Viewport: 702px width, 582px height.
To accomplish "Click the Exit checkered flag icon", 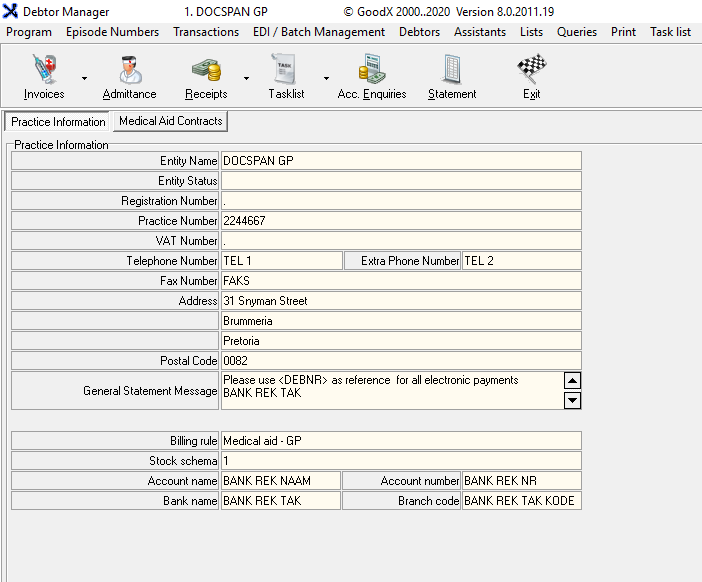I will 531,76.
